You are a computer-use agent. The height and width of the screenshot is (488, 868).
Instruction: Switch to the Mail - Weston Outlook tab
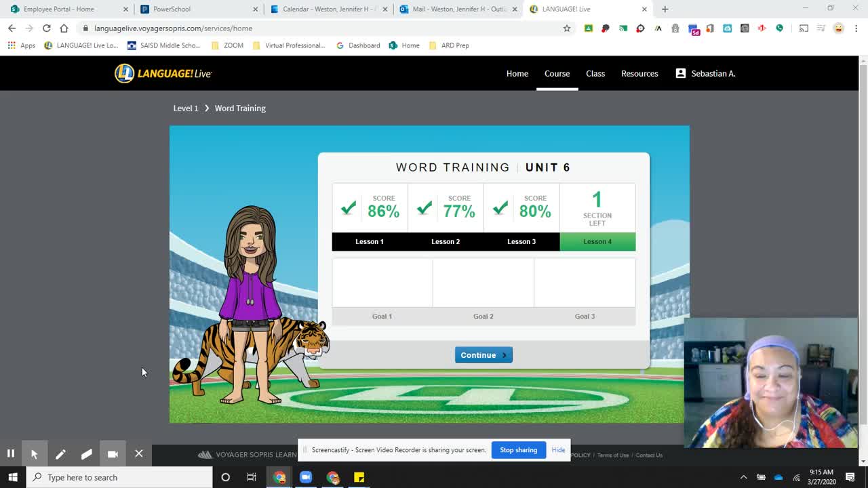pyautogui.click(x=458, y=9)
